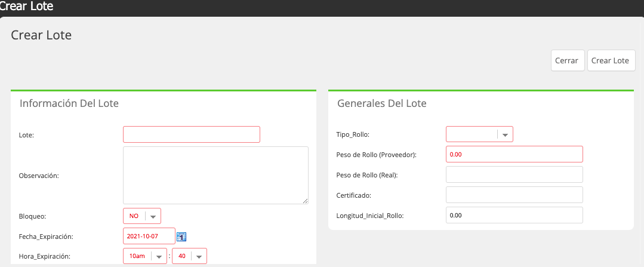Open the calendar picker for Fecha_Expiración
644x267 pixels.
181,237
